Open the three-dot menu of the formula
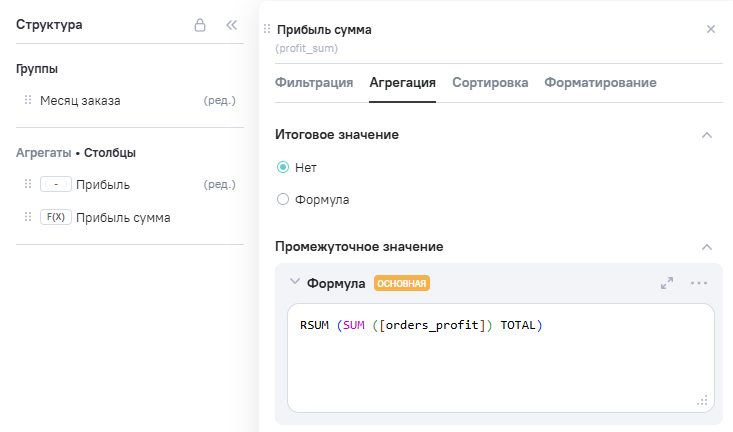 click(x=699, y=283)
